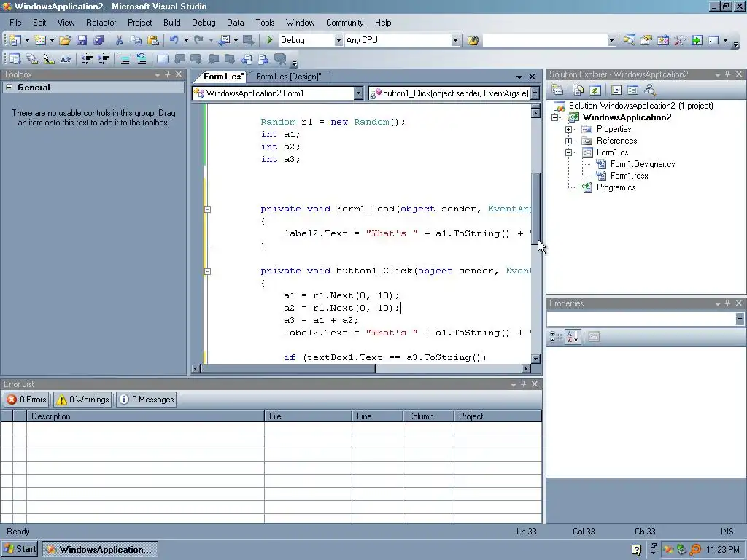Open the Debug configuration dropdown
Image resolution: width=747 pixels, height=560 pixels.
[x=338, y=41]
